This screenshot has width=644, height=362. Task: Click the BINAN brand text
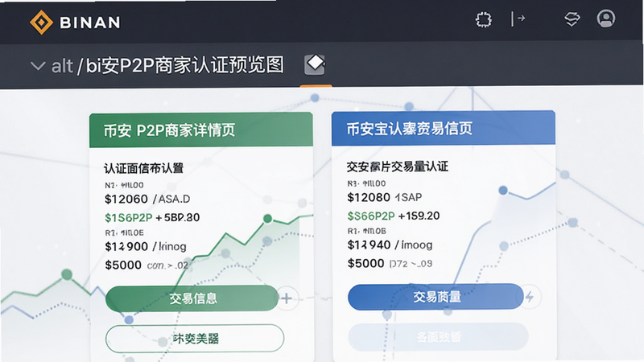pos(90,23)
